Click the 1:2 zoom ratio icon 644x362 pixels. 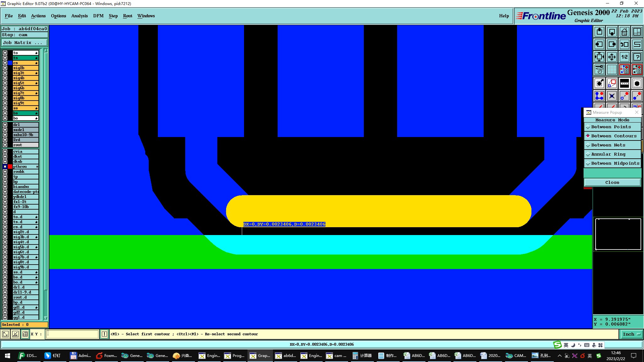coord(624,57)
